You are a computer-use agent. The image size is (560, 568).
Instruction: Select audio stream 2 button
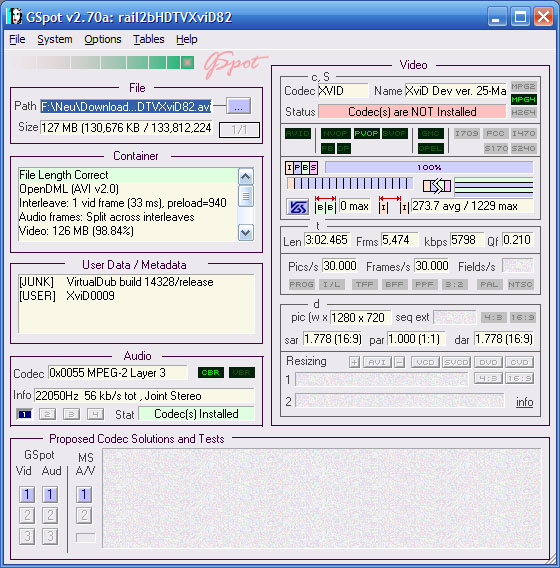point(47,414)
